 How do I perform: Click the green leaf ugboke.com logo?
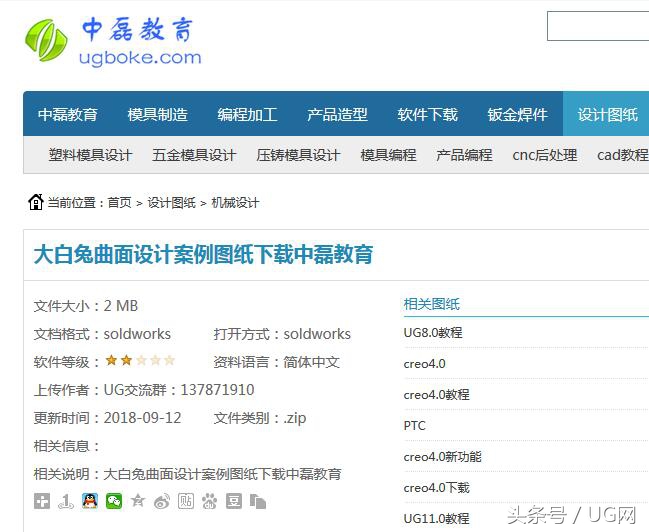tap(46, 40)
